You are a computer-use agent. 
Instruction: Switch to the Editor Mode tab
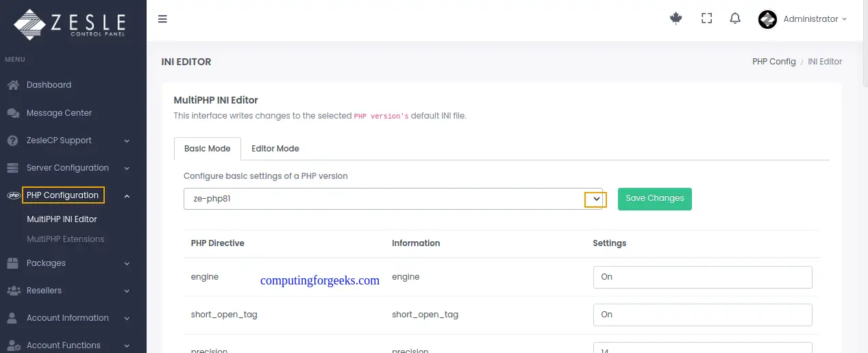click(x=275, y=149)
